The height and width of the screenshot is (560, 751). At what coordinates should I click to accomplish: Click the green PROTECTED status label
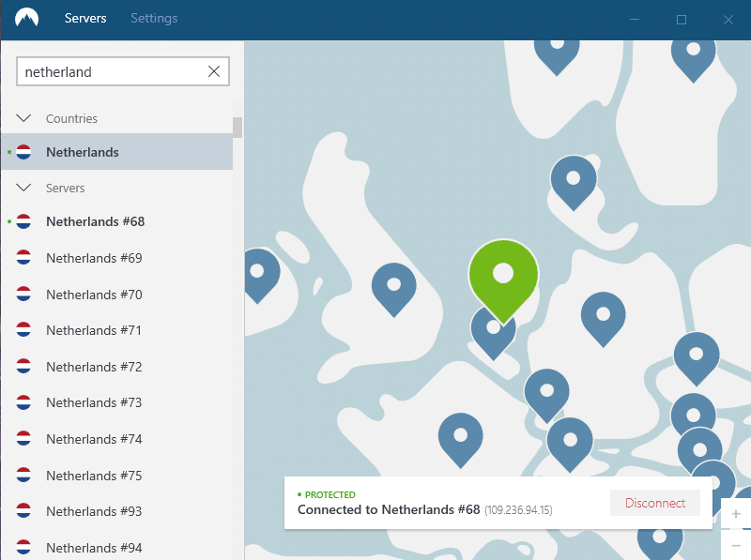click(330, 494)
